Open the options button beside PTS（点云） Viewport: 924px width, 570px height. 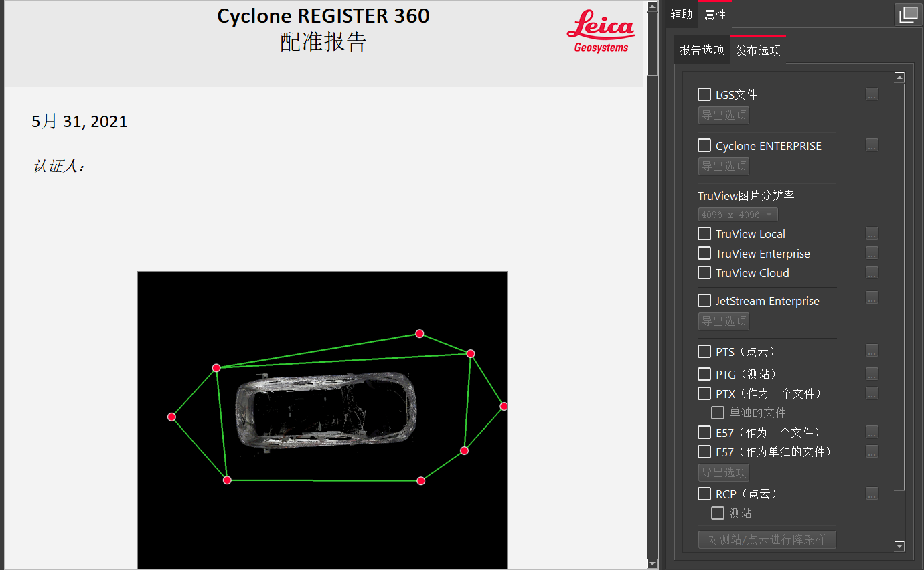click(x=872, y=351)
